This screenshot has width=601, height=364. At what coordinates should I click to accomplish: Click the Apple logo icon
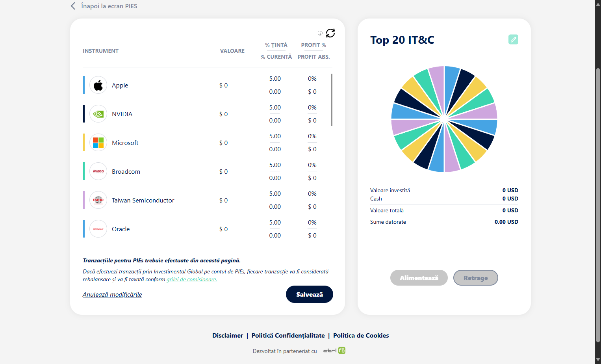pos(98,85)
